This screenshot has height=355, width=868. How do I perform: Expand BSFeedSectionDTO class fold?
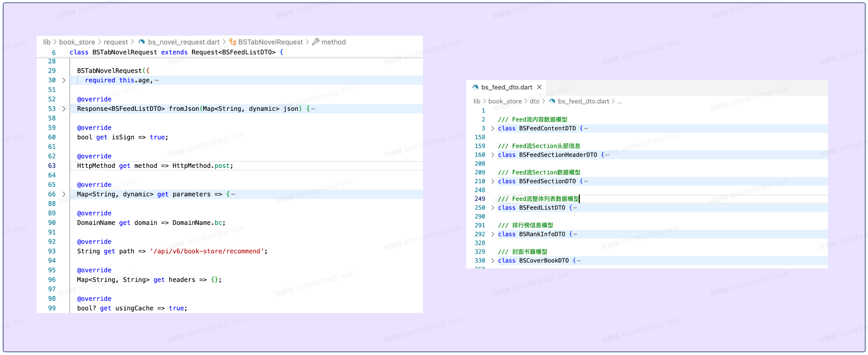click(493, 182)
